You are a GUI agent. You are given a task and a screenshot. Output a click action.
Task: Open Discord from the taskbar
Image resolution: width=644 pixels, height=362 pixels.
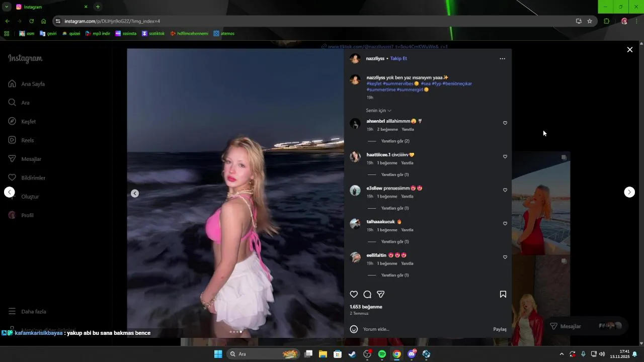pyautogui.click(x=412, y=354)
